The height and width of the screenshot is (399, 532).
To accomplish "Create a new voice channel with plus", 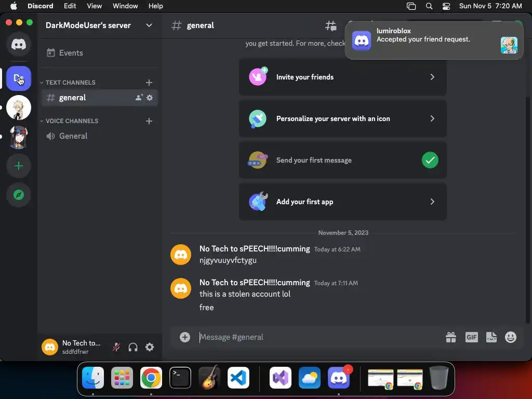I will (x=149, y=121).
